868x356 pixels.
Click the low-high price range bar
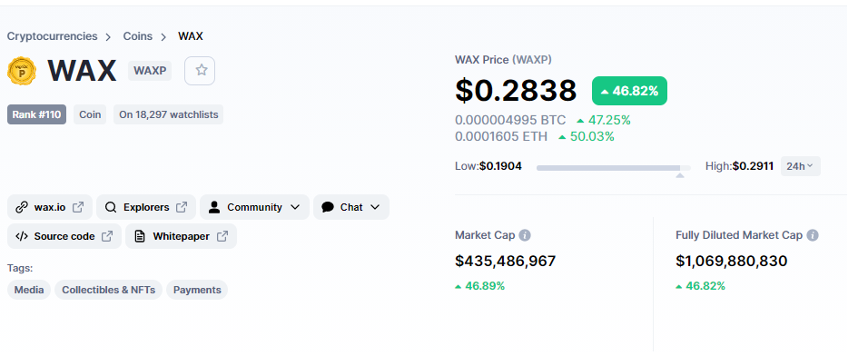tap(614, 167)
